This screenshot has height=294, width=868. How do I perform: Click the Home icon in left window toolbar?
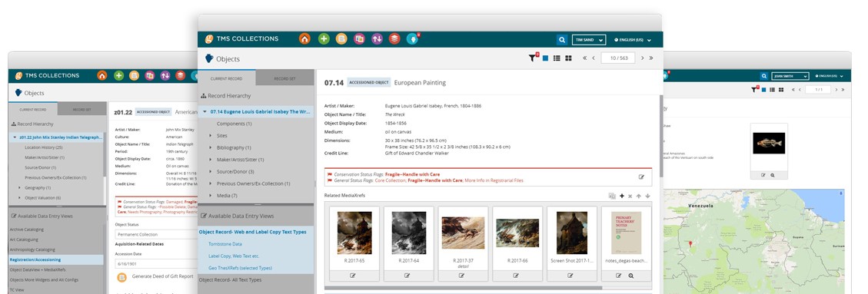pos(101,76)
